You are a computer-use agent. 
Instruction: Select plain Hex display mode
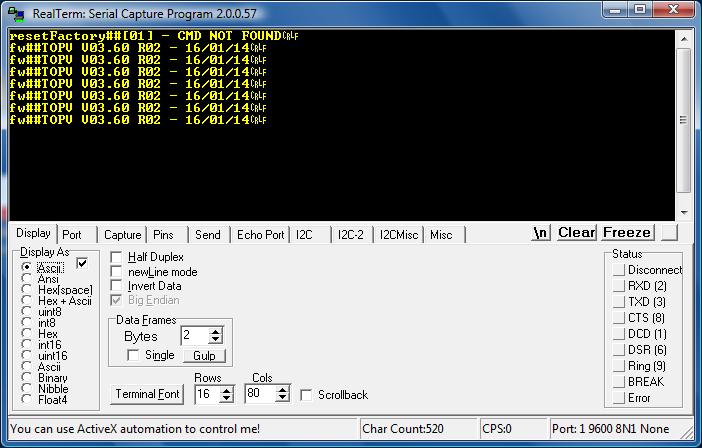(x=26, y=333)
